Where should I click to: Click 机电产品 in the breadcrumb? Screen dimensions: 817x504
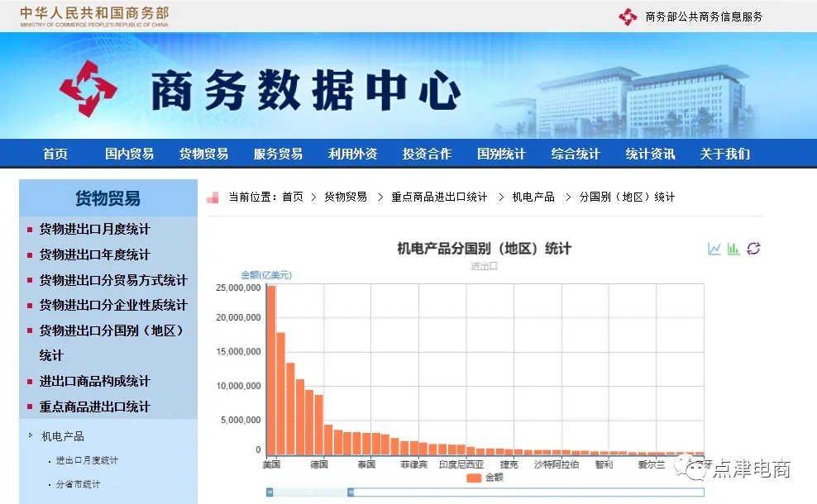point(533,197)
